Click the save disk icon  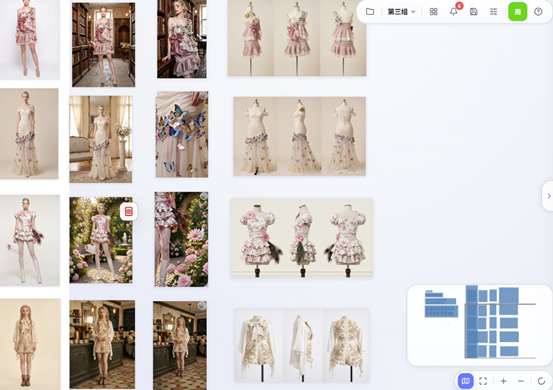[474, 12]
